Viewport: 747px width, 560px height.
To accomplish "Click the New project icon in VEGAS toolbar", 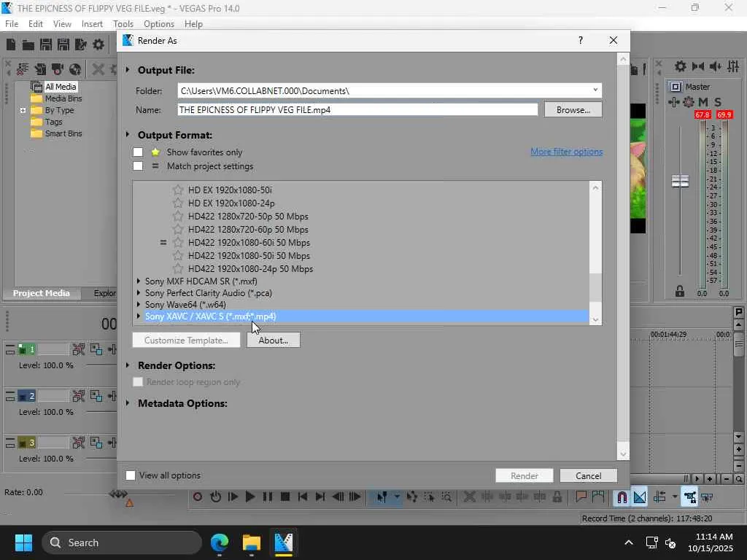I will [11, 44].
